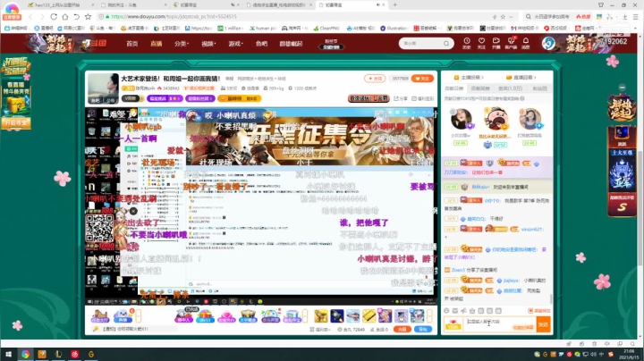Viewport: 644px width, 361px height.
Task: Click the third top-contributor avatar
Action: tap(530, 119)
